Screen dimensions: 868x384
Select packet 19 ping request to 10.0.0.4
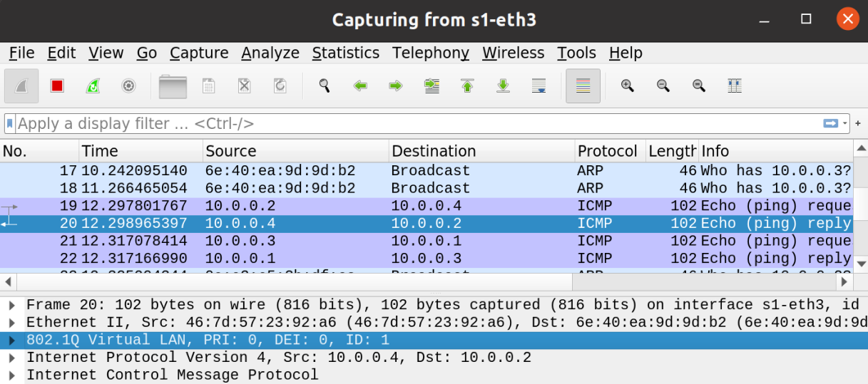(427, 206)
